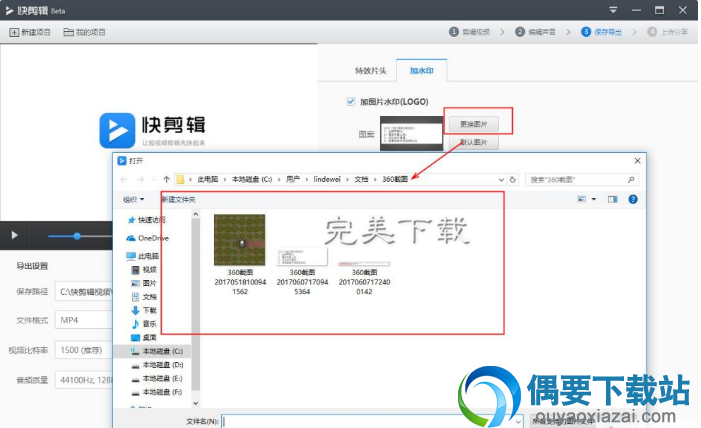Screen dimensions: 701x428
Task: Click the change view icon in dialog
Action: point(582,199)
